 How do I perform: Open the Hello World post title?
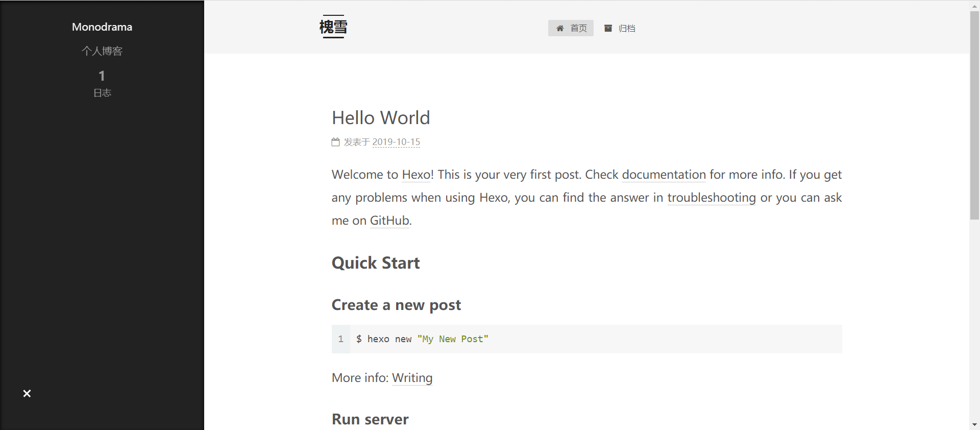tap(381, 118)
